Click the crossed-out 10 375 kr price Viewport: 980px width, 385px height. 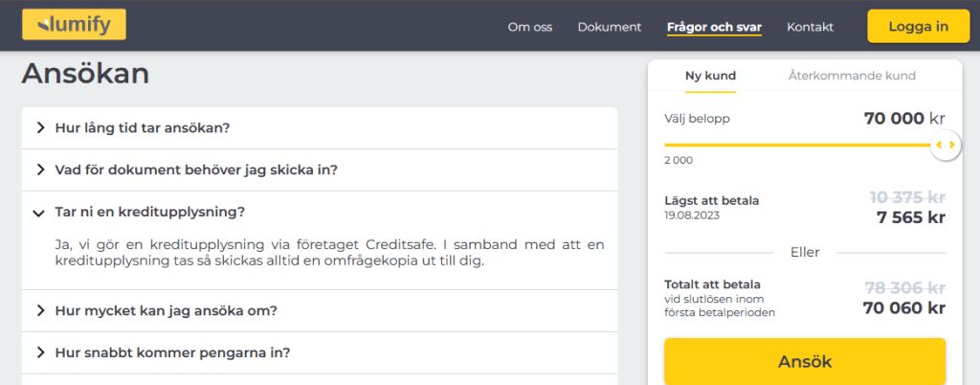907,197
